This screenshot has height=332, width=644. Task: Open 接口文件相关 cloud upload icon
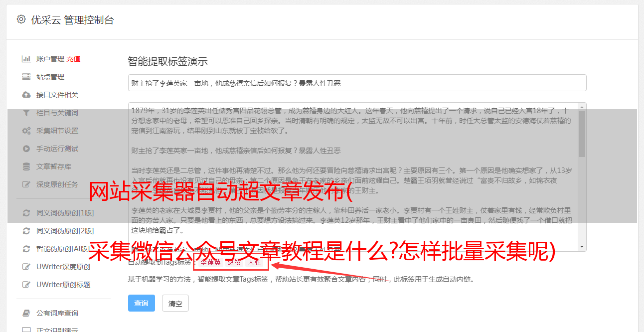pos(26,95)
